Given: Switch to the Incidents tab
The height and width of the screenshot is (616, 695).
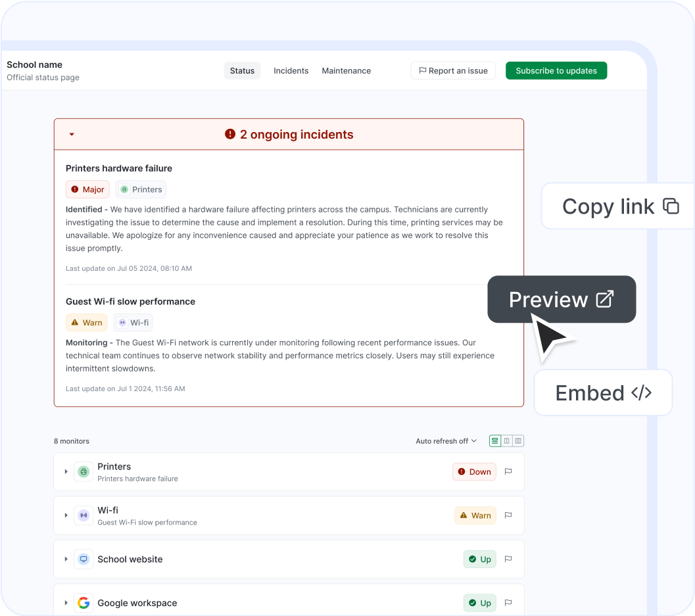Looking at the screenshot, I should (291, 70).
